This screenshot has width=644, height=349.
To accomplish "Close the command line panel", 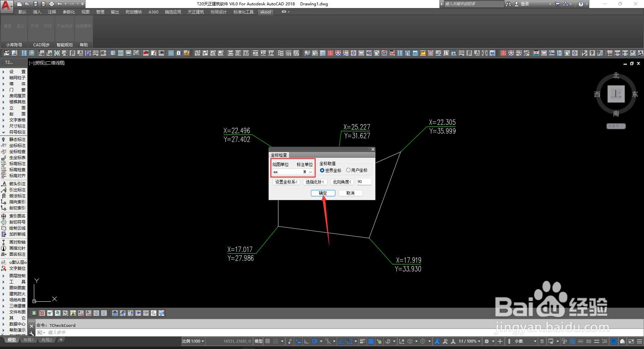I will [32, 326].
